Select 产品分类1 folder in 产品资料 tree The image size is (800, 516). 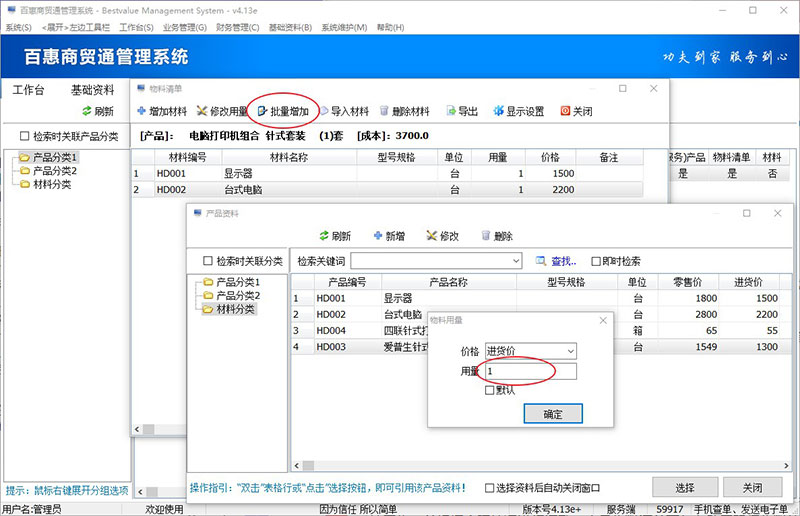pos(232,282)
